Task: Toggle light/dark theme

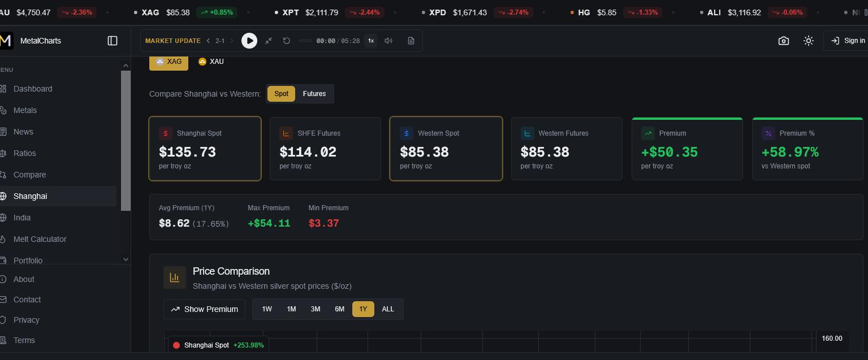Action: coord(809,41)
